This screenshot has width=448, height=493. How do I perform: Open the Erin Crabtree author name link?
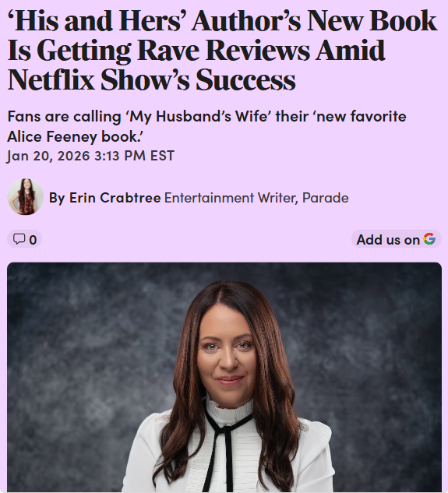[115, 198]
